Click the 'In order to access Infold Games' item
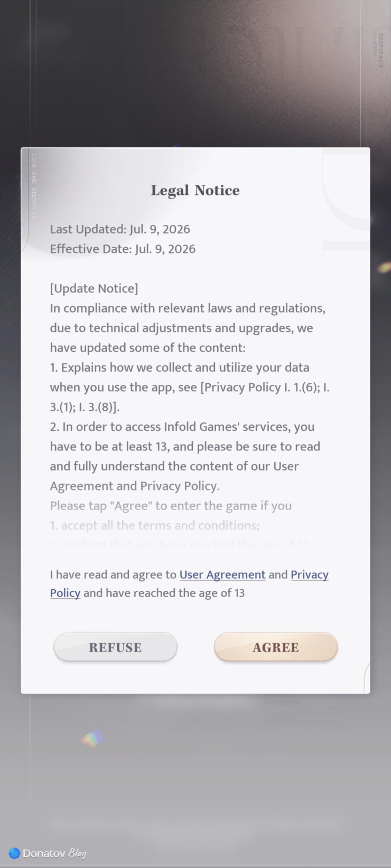Screen dimensions: 391x868 [x=182, y=427]
